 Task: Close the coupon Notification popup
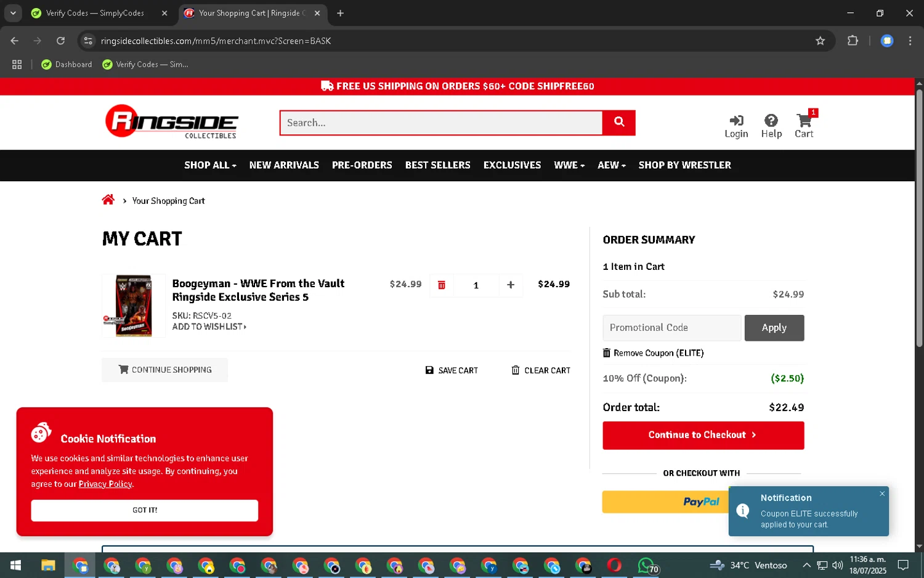coord(882,494)
